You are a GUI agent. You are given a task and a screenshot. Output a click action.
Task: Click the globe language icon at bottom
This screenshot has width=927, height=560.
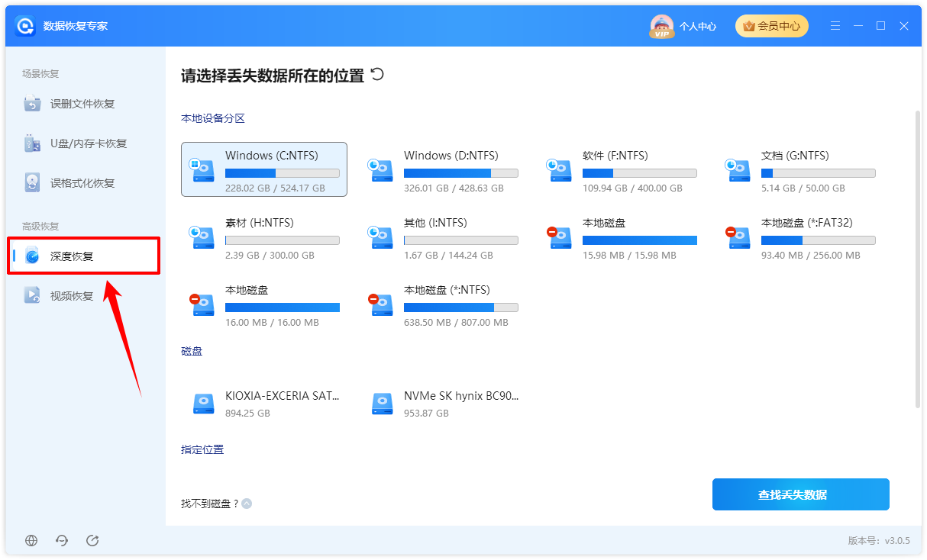(31, 540)
